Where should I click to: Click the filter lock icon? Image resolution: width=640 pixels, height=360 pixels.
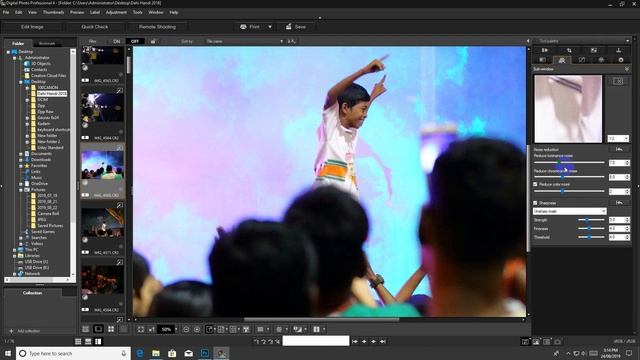tap(153, 41)
